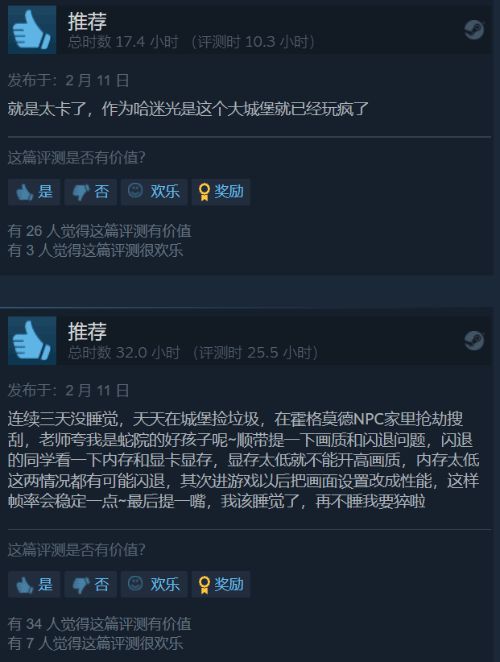500x662 pixels.
Task: Vote 否 (No) on the first review
Action: tap(90, 192)
